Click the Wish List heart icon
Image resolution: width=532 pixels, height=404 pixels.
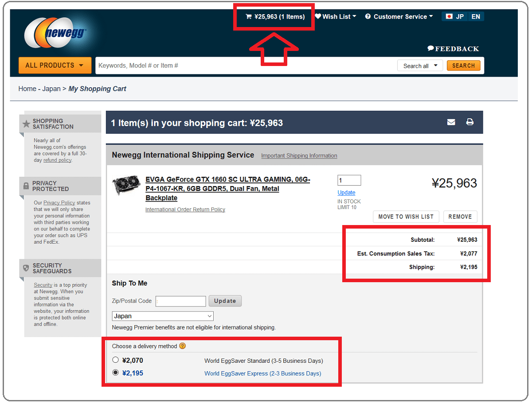[x=318, y=17]
